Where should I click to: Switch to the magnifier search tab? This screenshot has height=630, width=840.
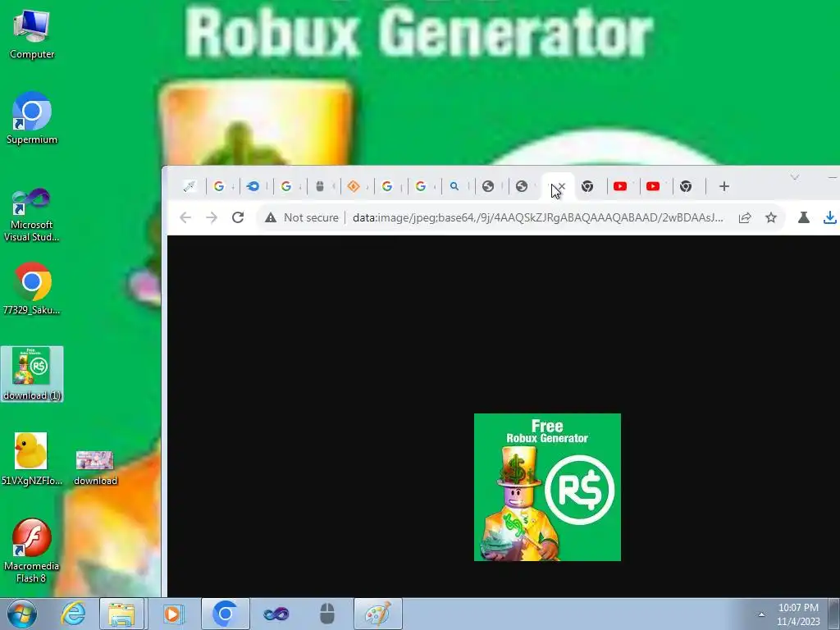click(x=454, y=186)
